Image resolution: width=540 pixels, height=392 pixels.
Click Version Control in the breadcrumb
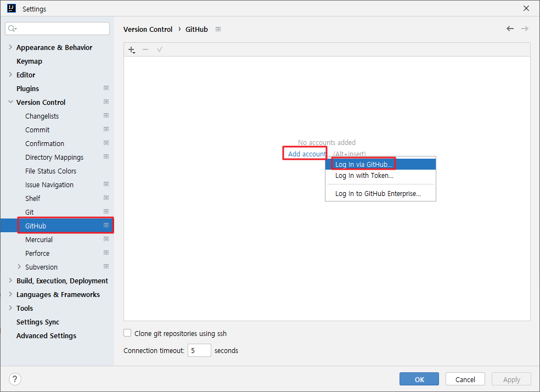148,29
